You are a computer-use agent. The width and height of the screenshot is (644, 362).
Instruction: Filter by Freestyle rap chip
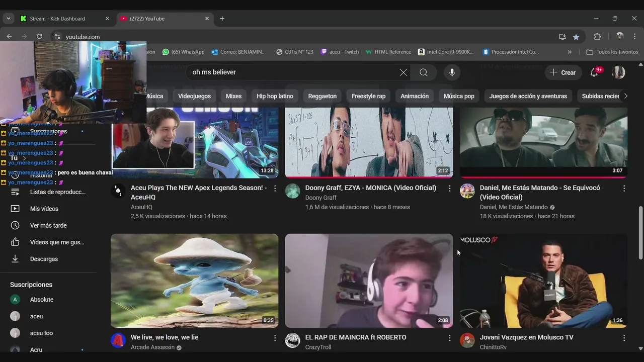pos(368,96)
